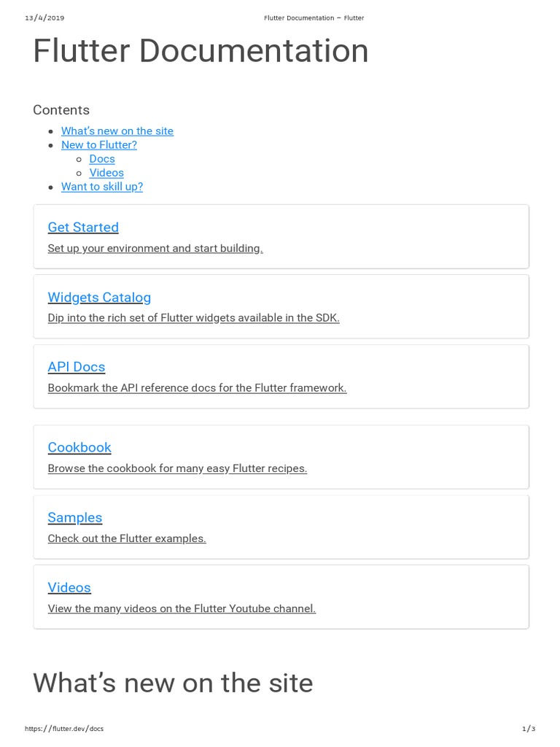Open the Cookbook card title
Viewport: 560px width, 747px height.
[79, 448]
